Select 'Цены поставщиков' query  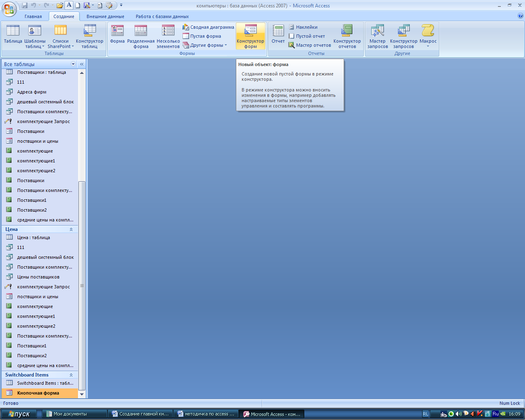coord(40,277)
